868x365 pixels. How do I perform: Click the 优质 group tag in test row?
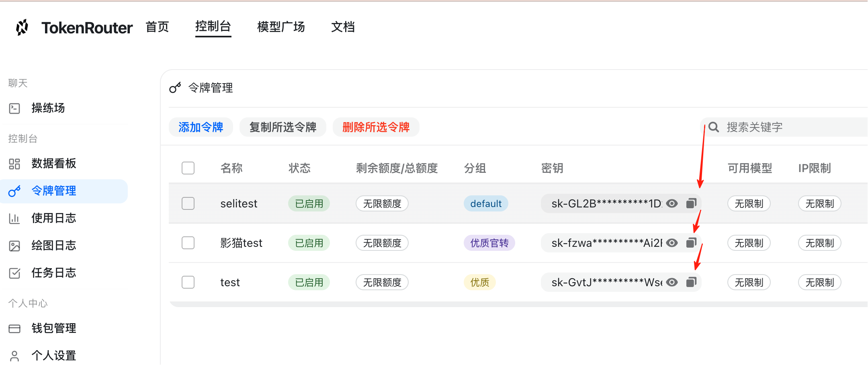tap(480, 282)
